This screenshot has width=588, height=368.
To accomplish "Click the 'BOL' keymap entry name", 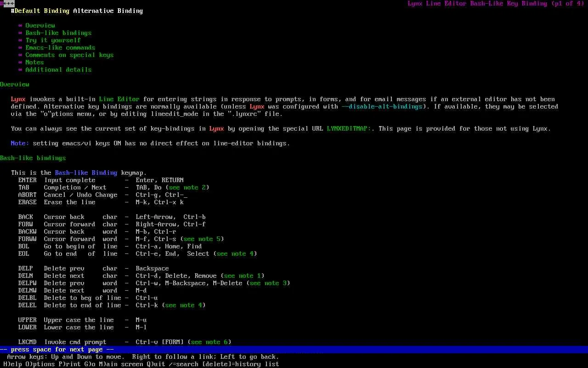I will (x=24, y=247).
